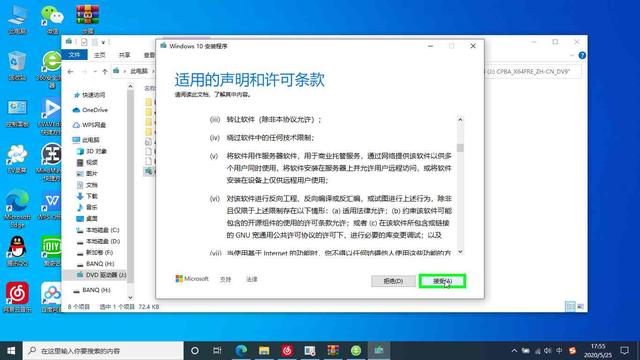Click Explorer quick access properties checkmark icon
640x360 pixels.
84,42
